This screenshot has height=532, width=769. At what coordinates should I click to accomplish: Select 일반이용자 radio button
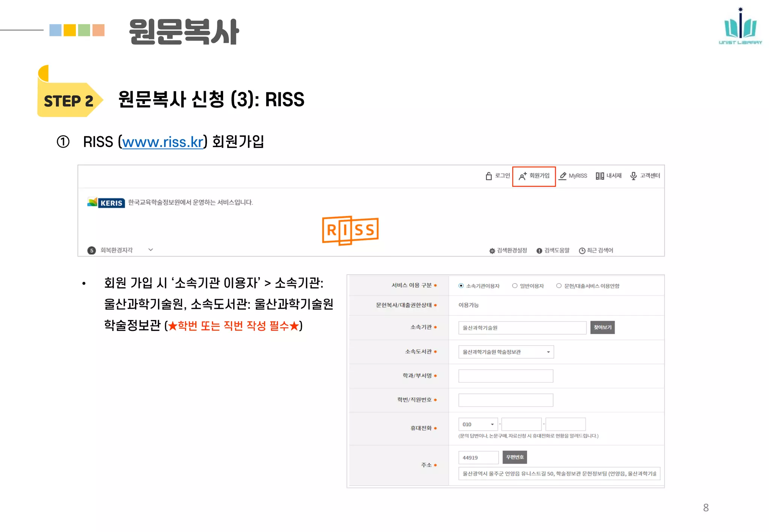515,286
